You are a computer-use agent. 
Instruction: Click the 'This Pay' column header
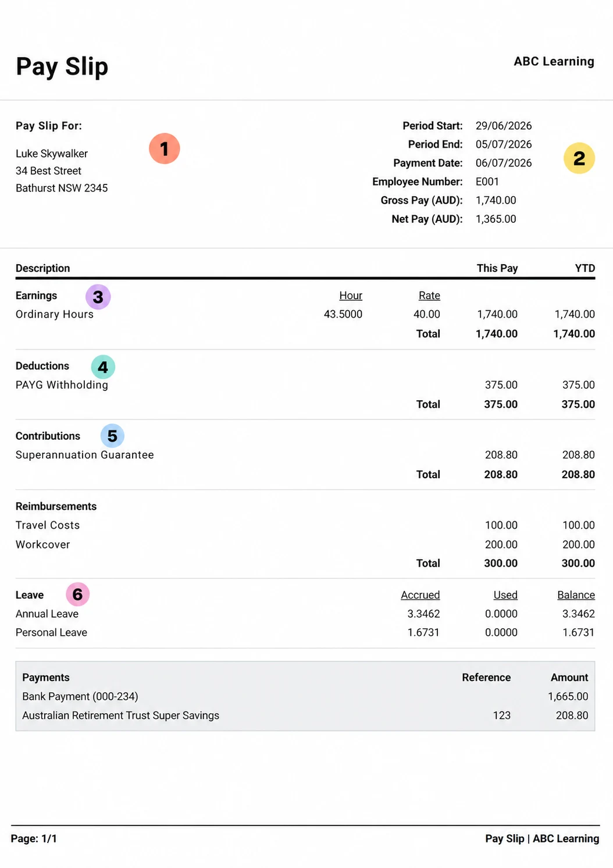tap(497, 268)
